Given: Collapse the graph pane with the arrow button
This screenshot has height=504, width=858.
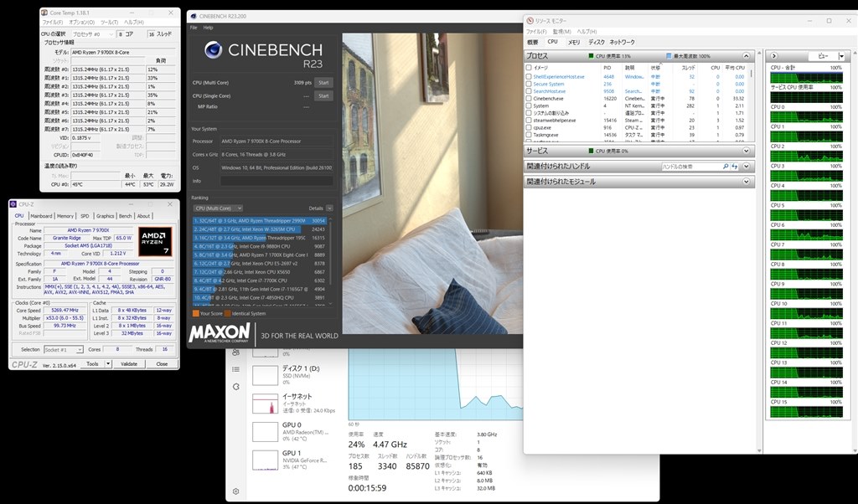Looking at the screenshot, I should pyautogui.click(x=773, y=56).
